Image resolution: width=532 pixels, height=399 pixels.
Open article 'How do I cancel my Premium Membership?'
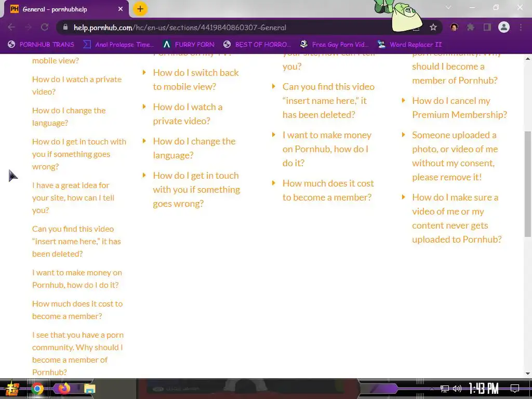pos(459,108)
